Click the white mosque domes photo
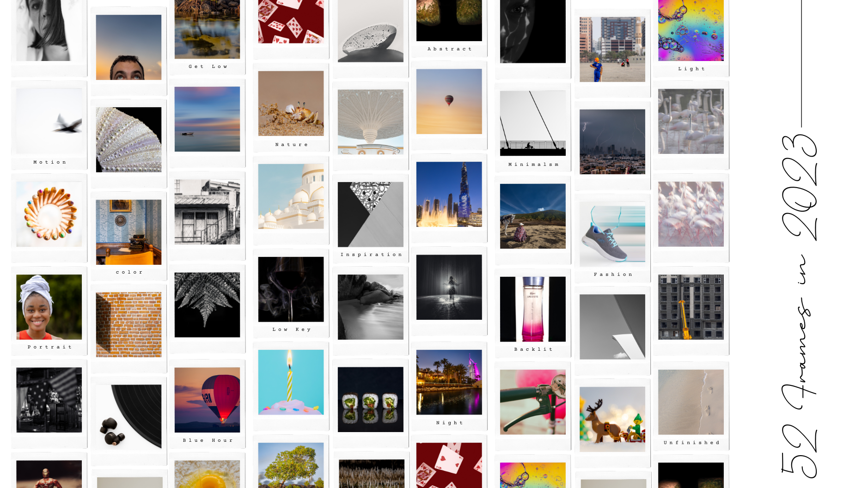 click(291, 196)
